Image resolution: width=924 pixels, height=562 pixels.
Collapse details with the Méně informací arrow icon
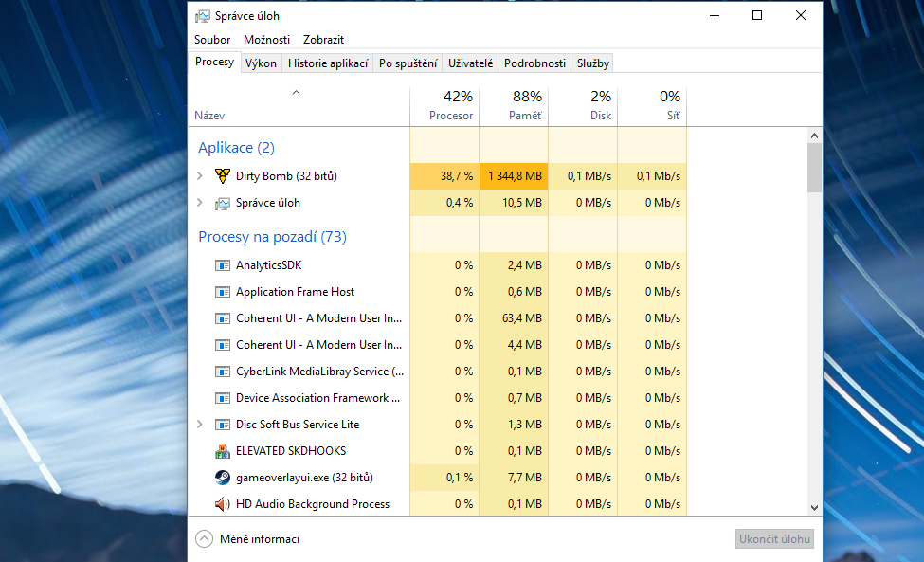[204, 539]
